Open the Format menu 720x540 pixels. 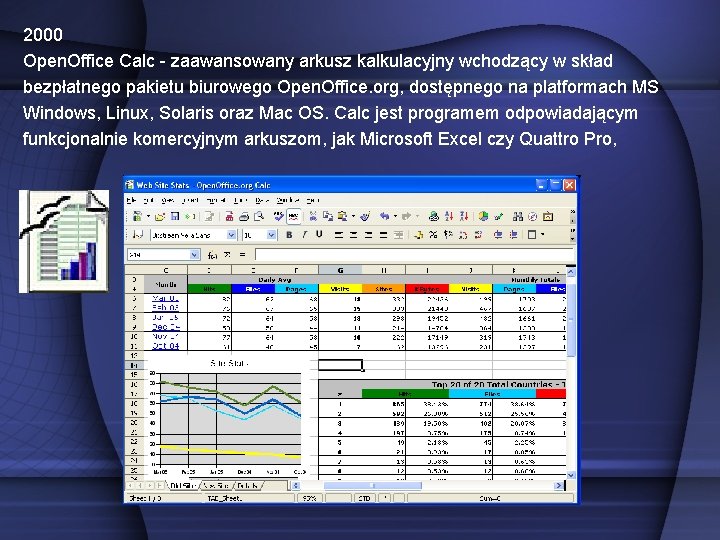pyautogui.click(x=215, y=200)
